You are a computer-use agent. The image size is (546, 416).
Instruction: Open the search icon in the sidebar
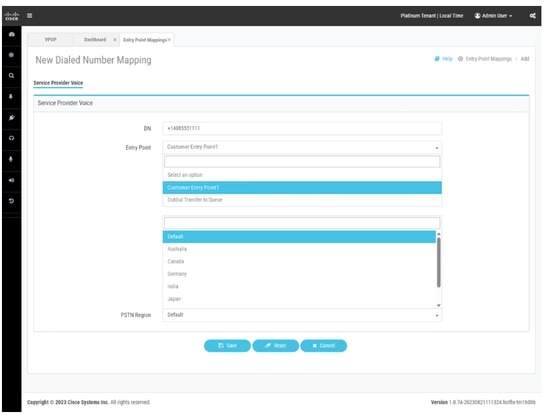(x=11, y=76)
